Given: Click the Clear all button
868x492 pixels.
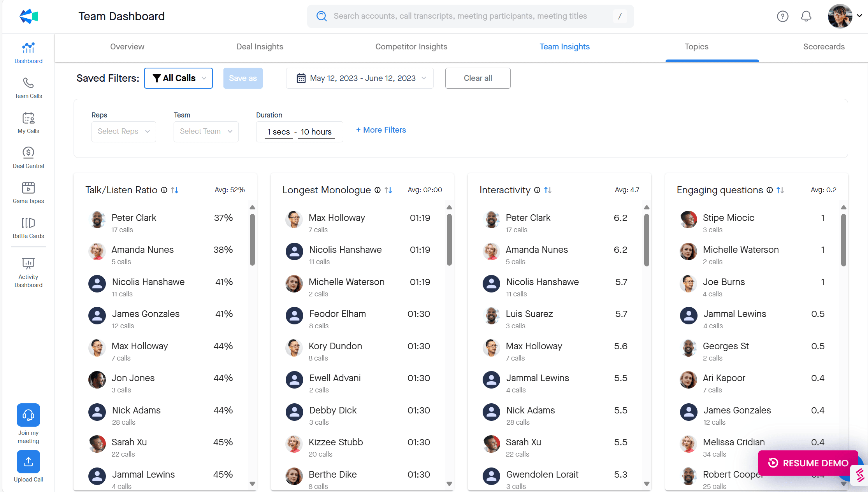Looking at the screenshot, I should pyautogui.click(x=478, y=78).
